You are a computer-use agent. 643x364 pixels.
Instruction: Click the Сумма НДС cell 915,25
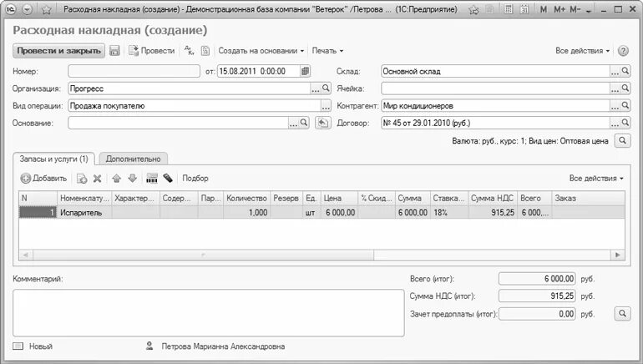tap(493, 212)
